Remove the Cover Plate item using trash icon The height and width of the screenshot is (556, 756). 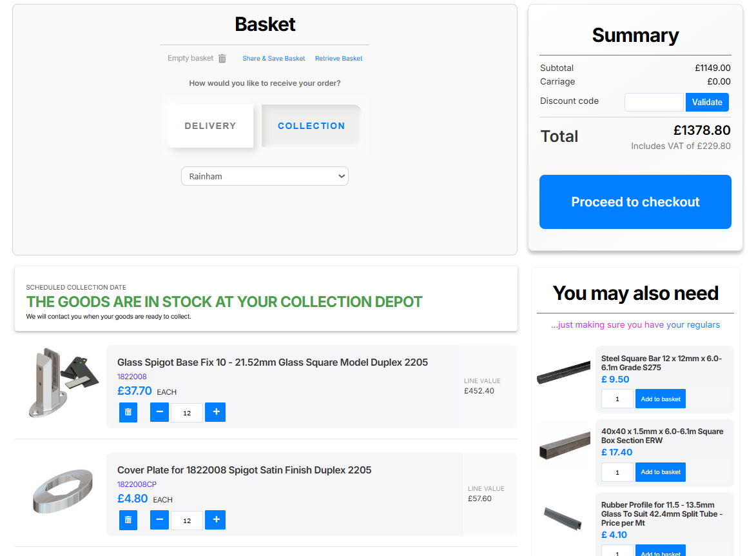[x=128, y=520]
